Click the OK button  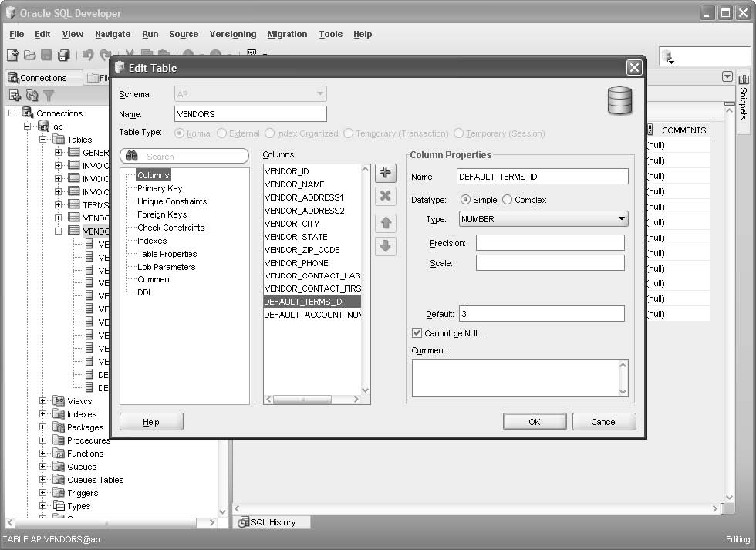tap(534, 422)
